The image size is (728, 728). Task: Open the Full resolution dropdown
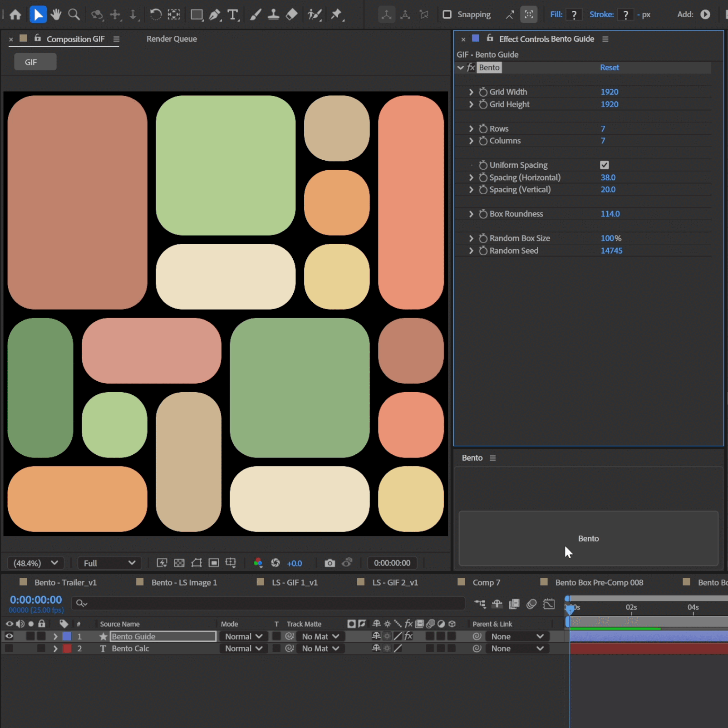(109, 563)
